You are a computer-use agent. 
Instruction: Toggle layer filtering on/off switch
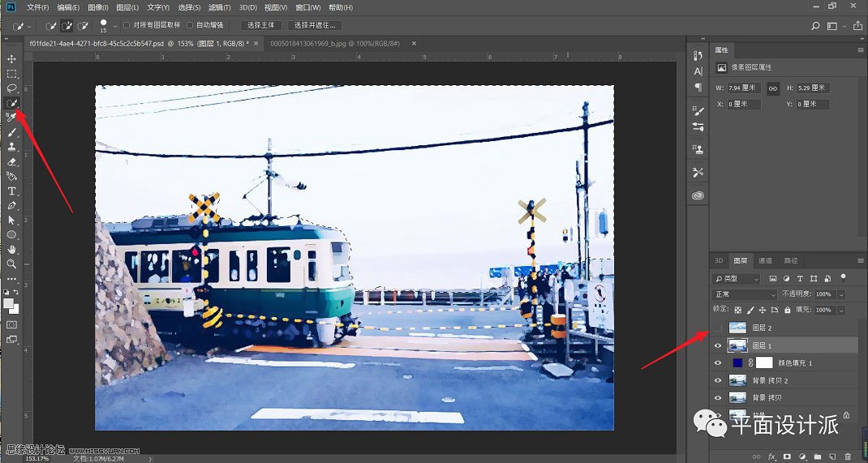pos(843,277)
